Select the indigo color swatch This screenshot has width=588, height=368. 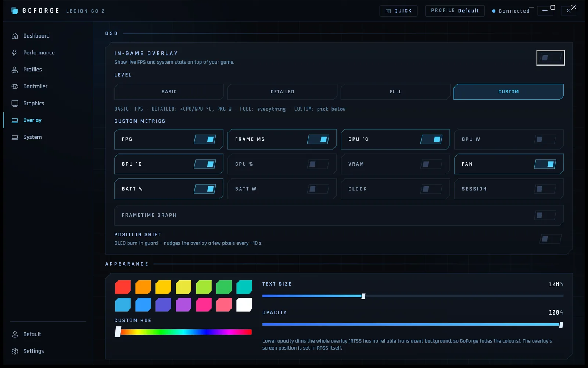163,305
